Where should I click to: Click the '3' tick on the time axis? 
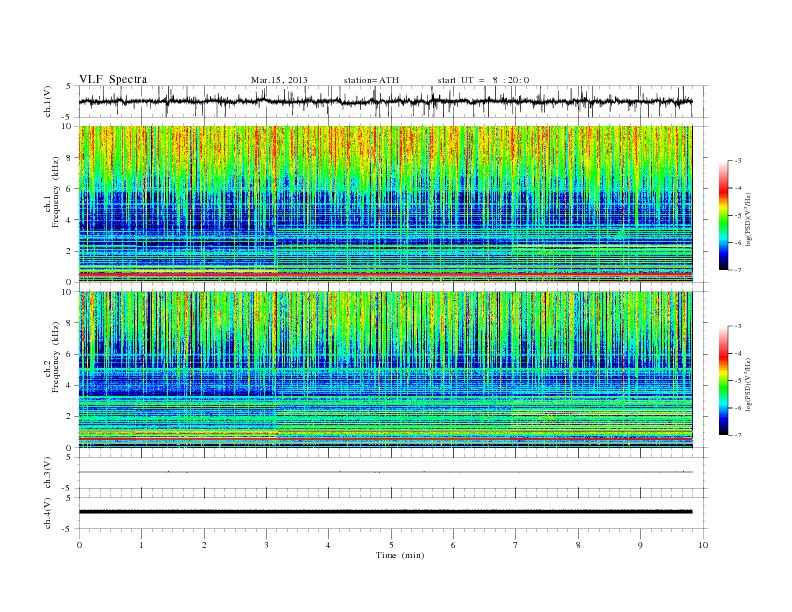click(x=266, y=545)
